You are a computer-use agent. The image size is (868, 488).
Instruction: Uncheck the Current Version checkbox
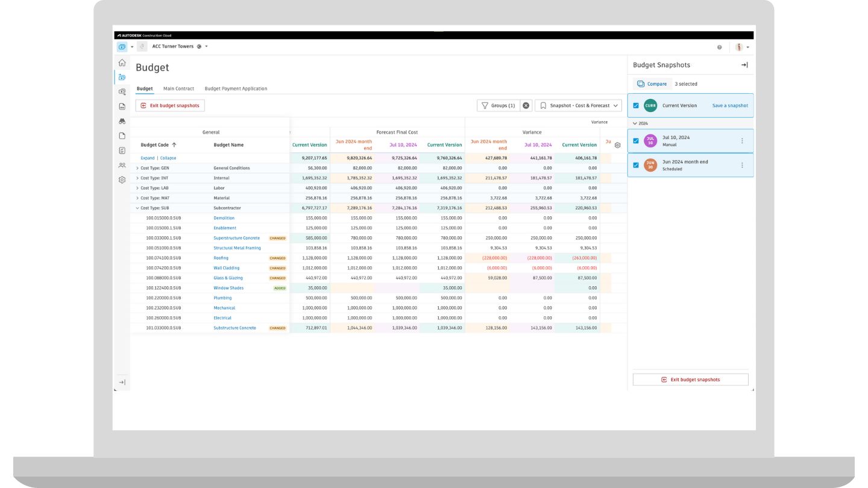[636, 105]
